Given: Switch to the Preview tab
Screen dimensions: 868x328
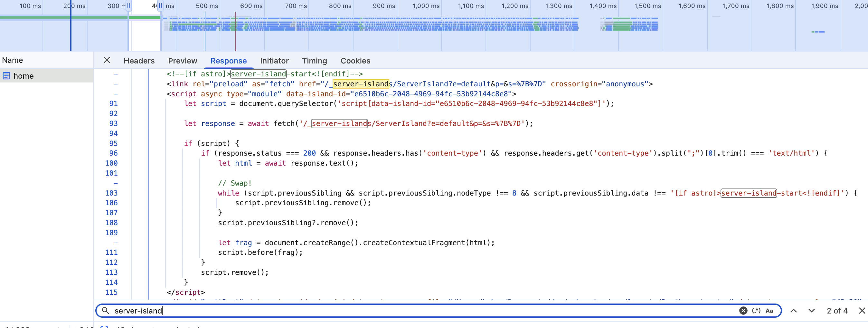Looking at the screenshot, I should (182, 61).
